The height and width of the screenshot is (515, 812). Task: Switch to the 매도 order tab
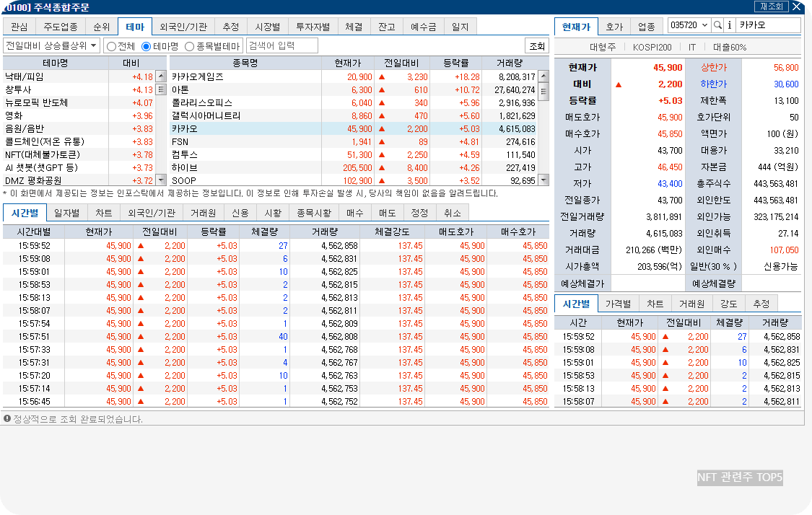387,213
